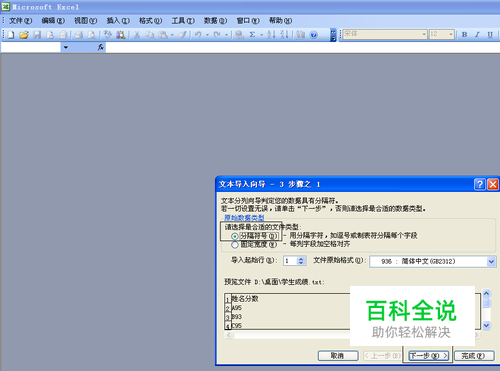Click the Sort Ascending toolbar icon
500x371 pixels.
pos(271,35)
